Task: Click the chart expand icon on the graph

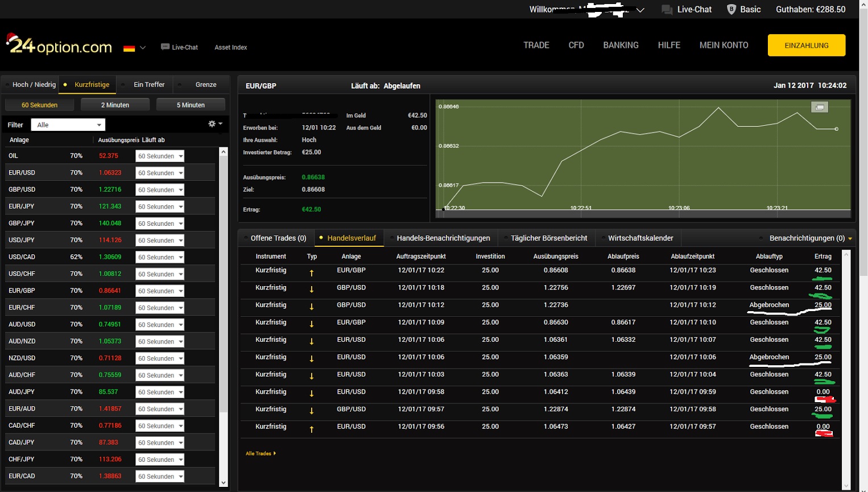Action: click(819, 108)
